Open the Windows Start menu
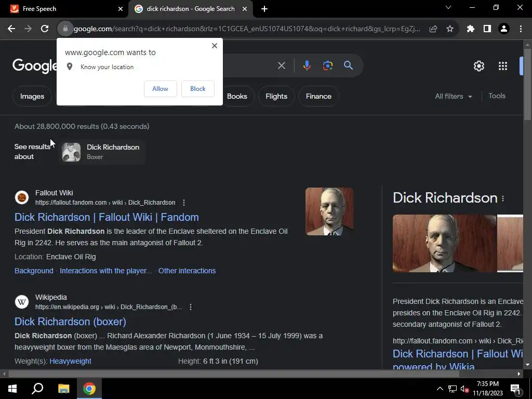Viewport: 532px width, 399px height. point(12,389)
